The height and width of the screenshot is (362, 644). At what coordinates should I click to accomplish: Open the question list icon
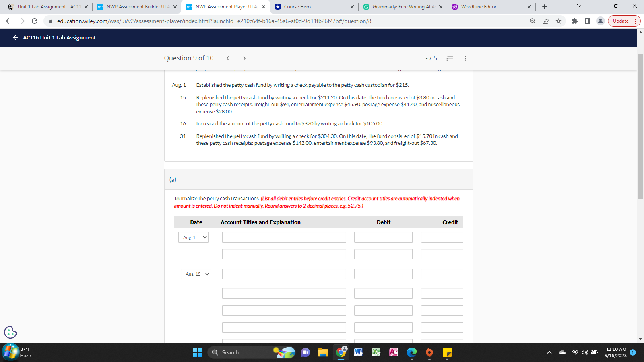point(450,58)
